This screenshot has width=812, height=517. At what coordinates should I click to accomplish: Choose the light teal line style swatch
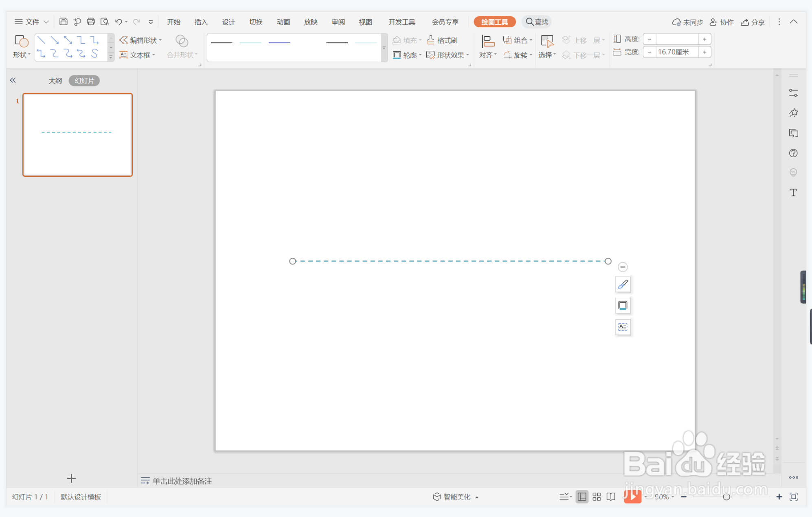[250, 42]
